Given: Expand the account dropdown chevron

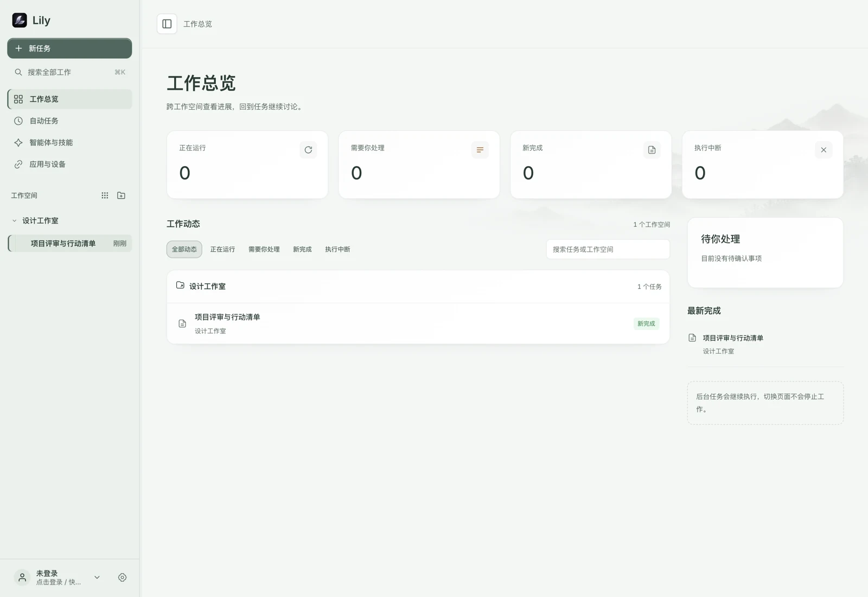Looking at the screenshot, I should click(97, 577).
